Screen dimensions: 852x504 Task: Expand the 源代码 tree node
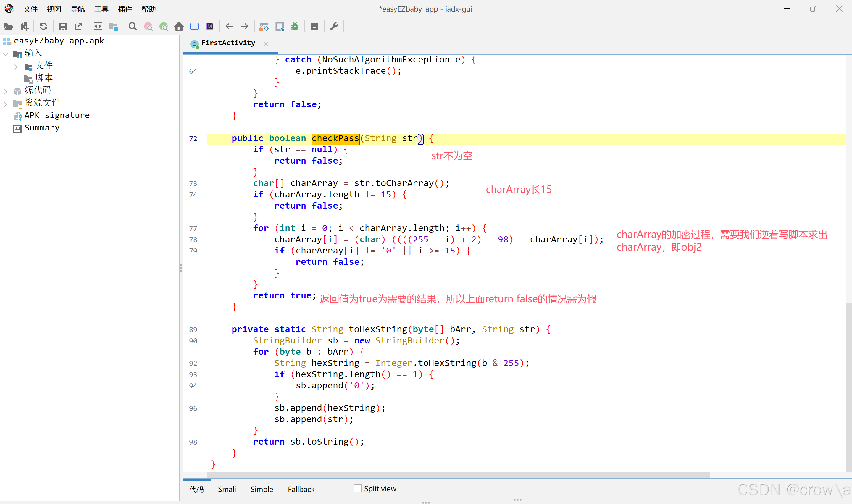click(6, 91)
